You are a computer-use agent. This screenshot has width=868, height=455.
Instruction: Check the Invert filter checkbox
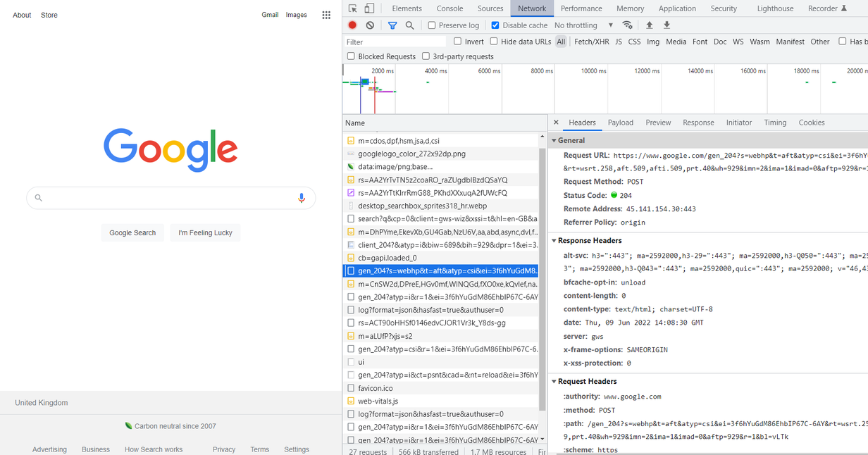[x=458, y=42]
